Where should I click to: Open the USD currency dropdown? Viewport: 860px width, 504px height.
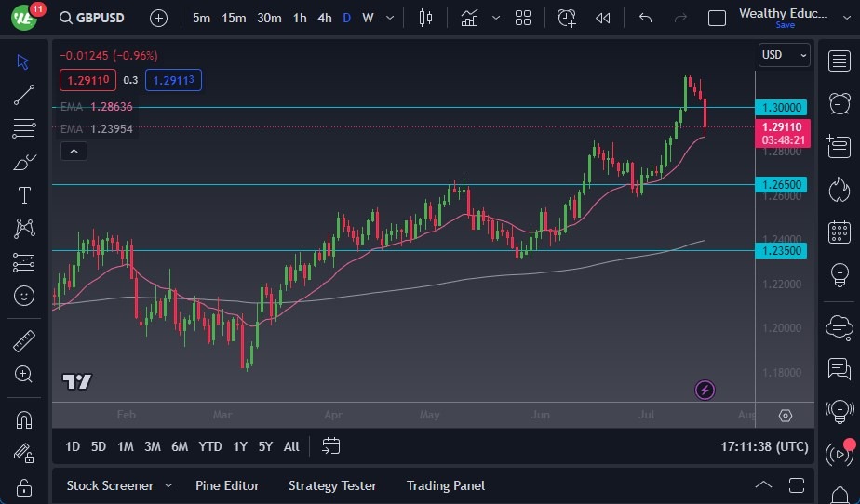coord(784,55)
